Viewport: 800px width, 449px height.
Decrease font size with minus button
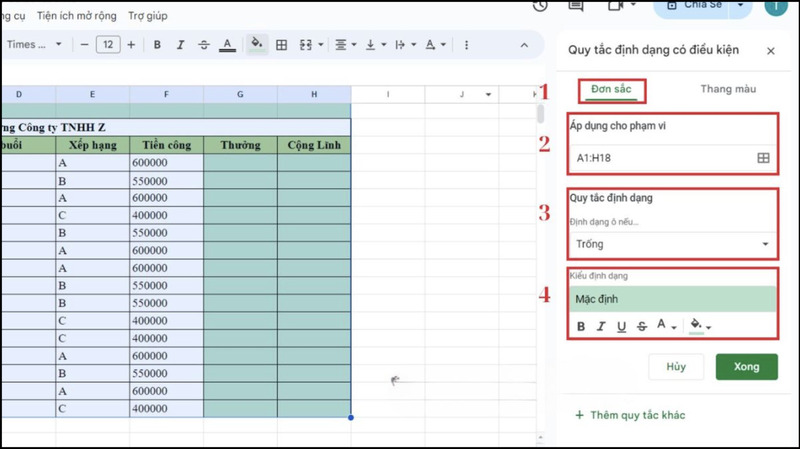[84, 44]
